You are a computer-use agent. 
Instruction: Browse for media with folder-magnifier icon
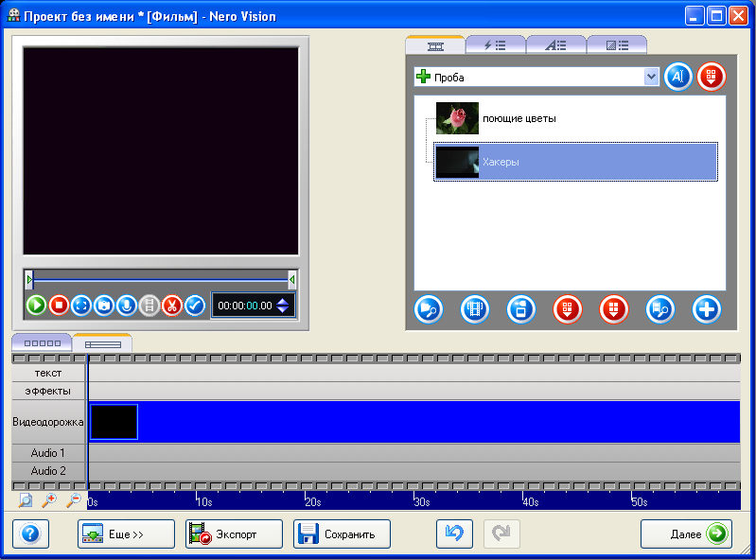[428, 309]
